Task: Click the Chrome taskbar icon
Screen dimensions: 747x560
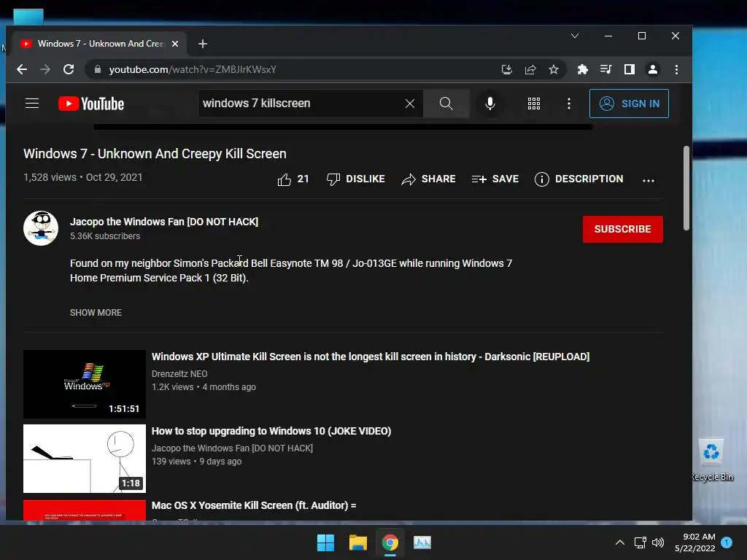Action: pyautogui.click(x=390, y=542)
